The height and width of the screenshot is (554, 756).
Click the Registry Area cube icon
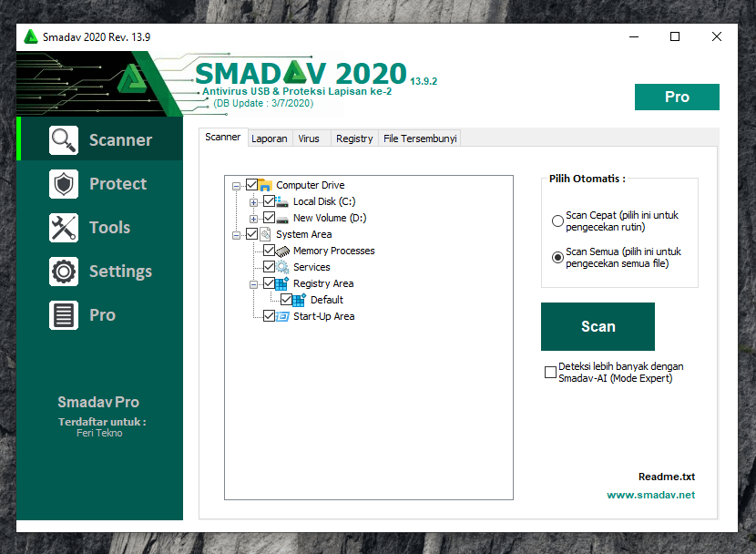[282, 283]
